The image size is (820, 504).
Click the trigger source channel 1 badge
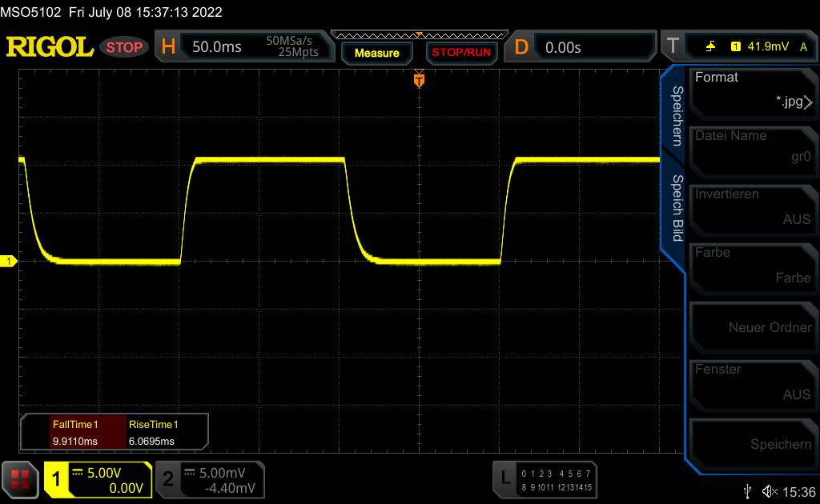735,46
